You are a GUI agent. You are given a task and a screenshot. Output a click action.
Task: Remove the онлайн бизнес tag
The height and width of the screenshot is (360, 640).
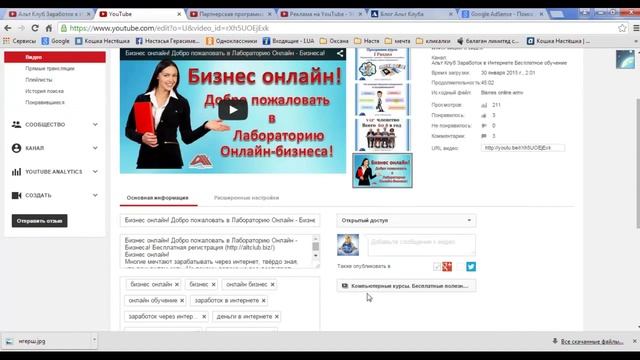coord(273,284)
